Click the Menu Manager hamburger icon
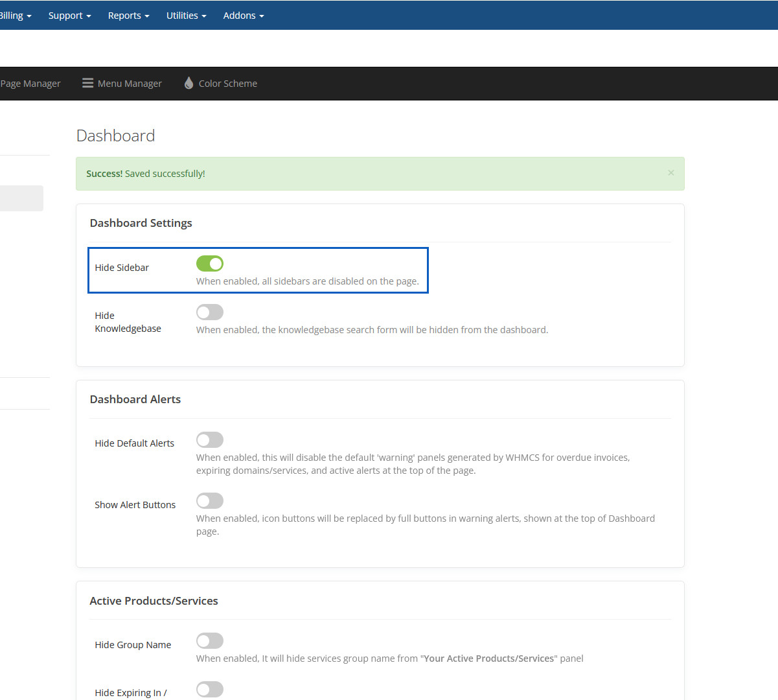The width and height of the screenshot is (778, 700). coord(87,83)
